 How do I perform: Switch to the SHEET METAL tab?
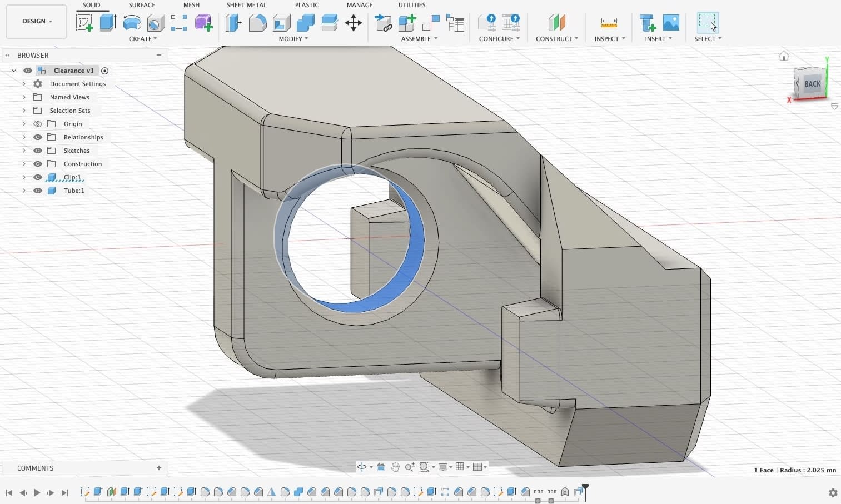pyautogui.click(x=247, y=5)
